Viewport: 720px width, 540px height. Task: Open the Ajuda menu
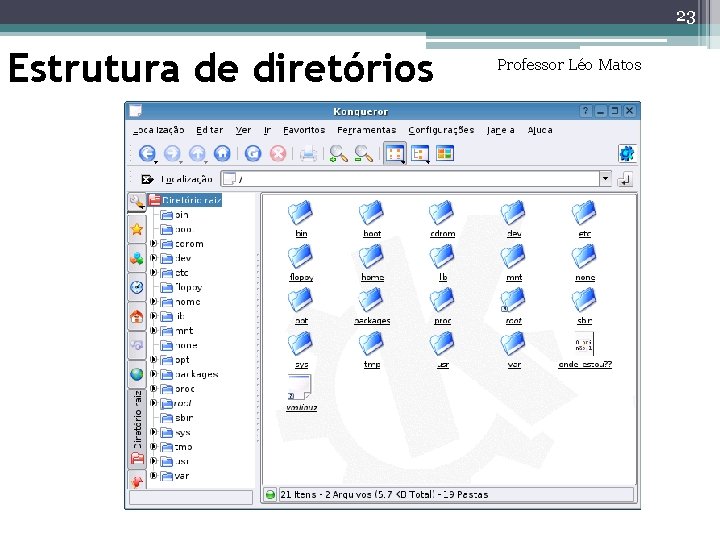(540, 130)
